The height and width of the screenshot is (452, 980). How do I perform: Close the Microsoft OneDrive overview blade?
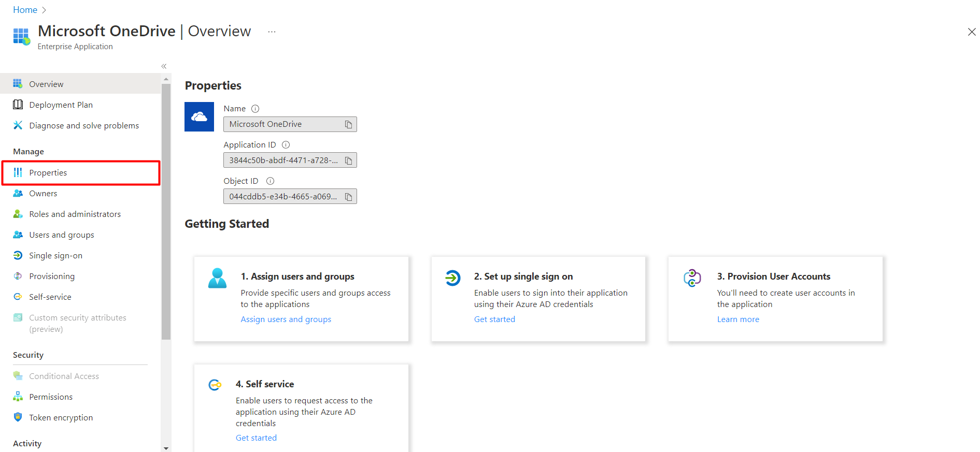(x=972, y=32)
